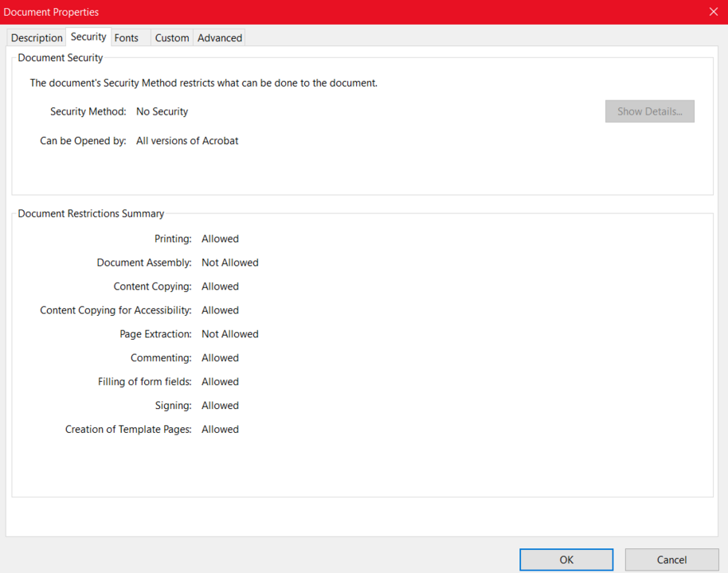Select 'All versions of Acrobat' text
This screenshot has height=573, width=728.
pos(187,141)
